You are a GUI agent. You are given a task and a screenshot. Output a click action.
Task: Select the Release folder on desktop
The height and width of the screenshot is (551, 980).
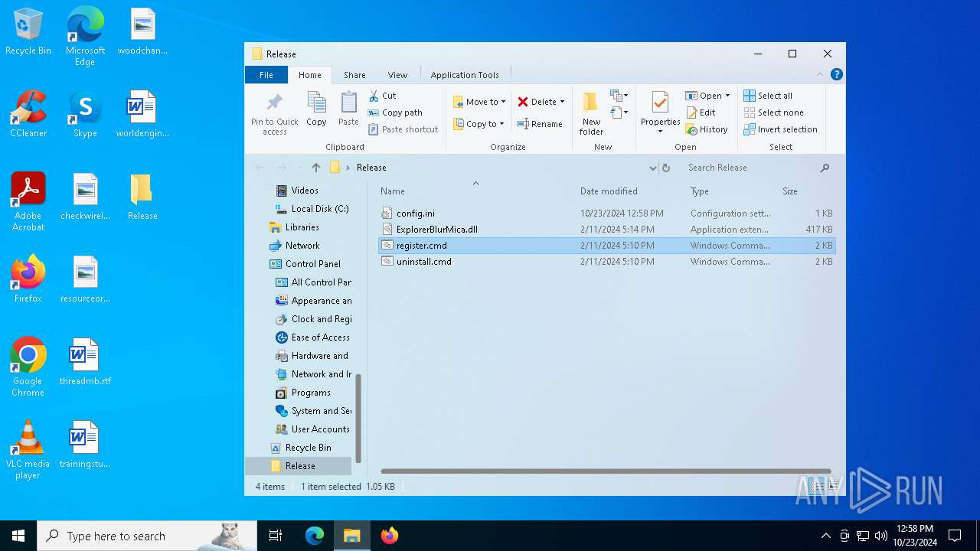click(142, 197)
